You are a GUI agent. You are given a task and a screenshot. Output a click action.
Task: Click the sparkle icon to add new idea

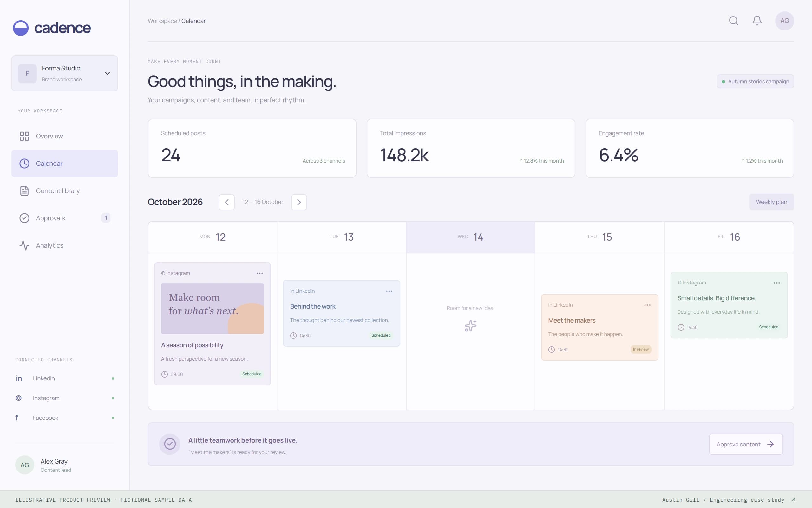470,325
